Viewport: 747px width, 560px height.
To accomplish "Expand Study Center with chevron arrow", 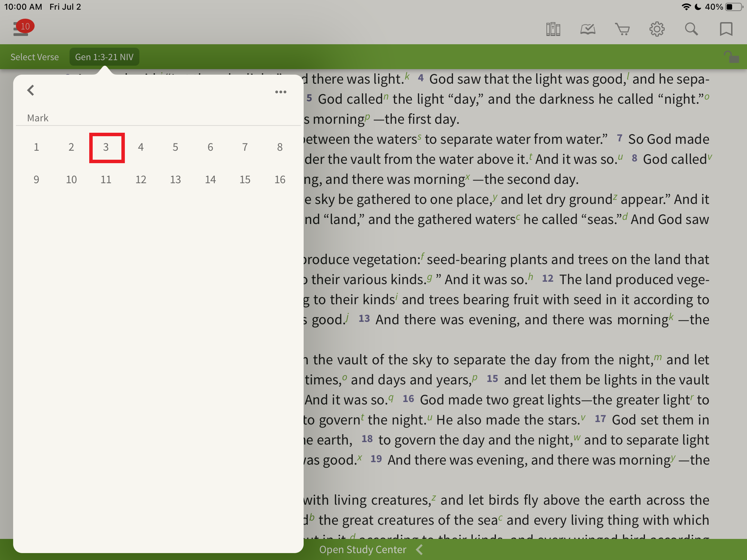I will pyautogui.click(x=419, y=550).
